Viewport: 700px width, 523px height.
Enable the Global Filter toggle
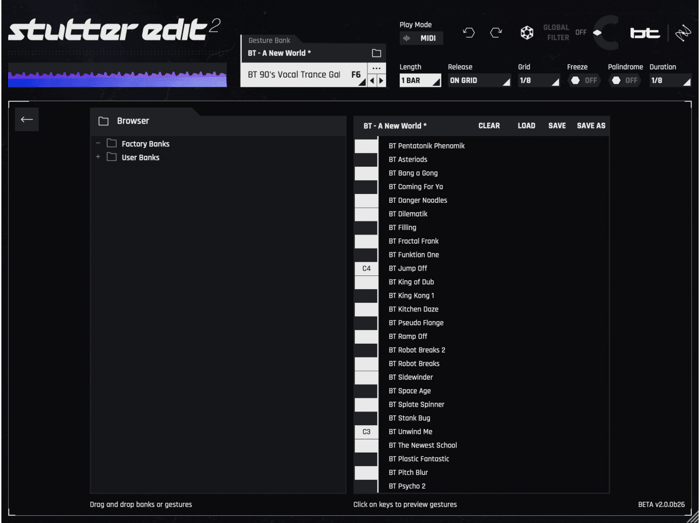(597, 33)
